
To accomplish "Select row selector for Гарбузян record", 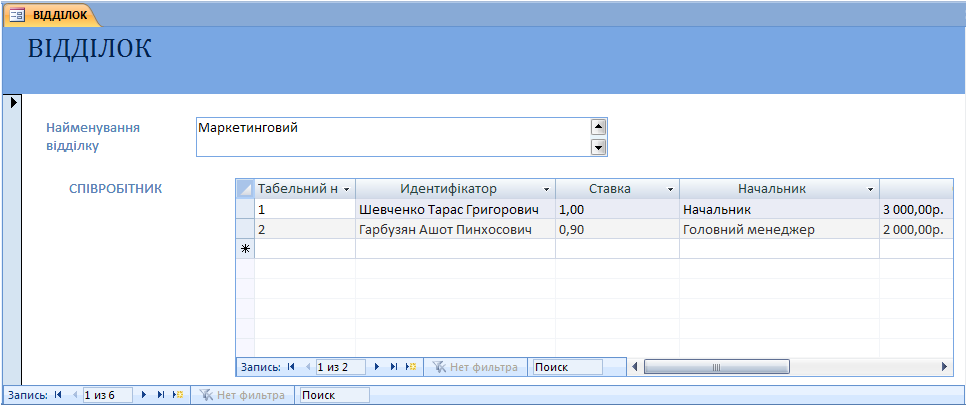I will click(245, 229).
